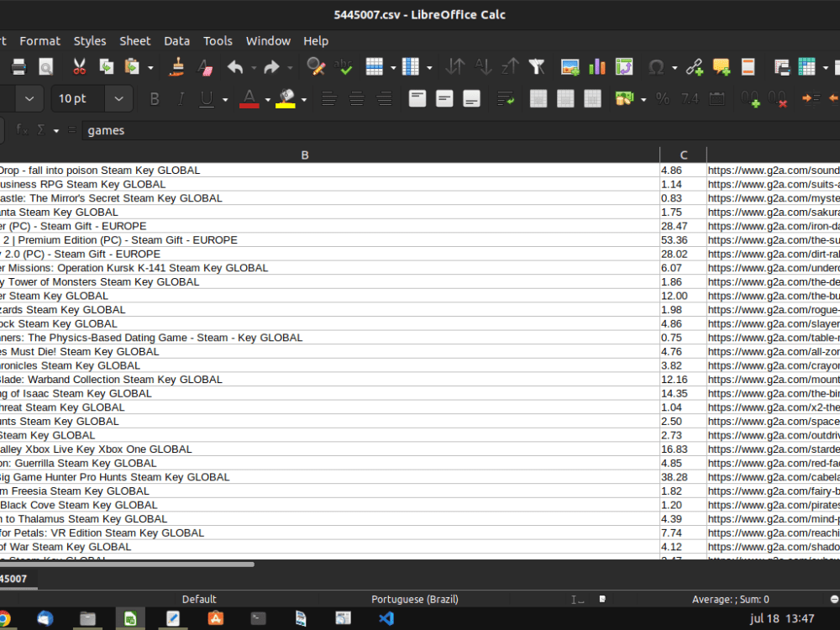The height and width of the screenshot is (630, 840).
Task: Open the Special Character dropdown arrow
Action: [675, 67]
